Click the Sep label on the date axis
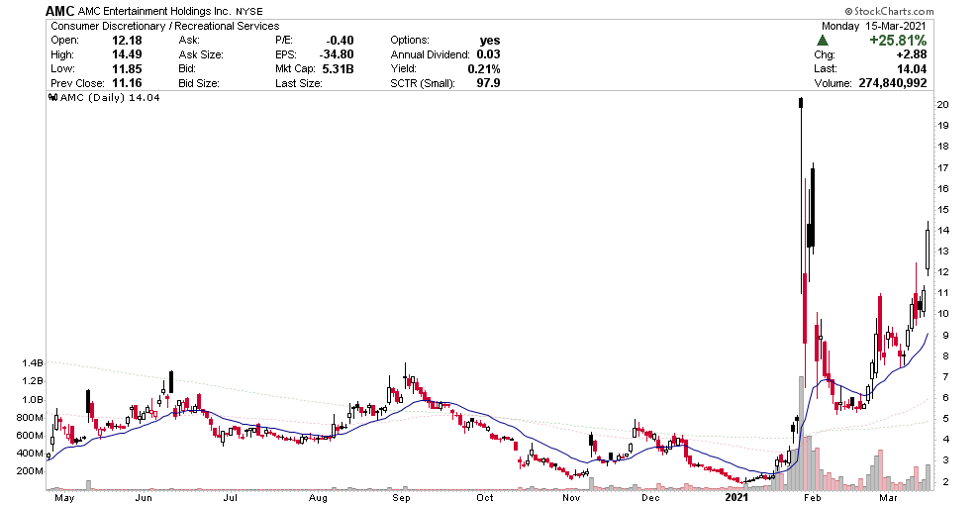 click(x=402, y=498)
